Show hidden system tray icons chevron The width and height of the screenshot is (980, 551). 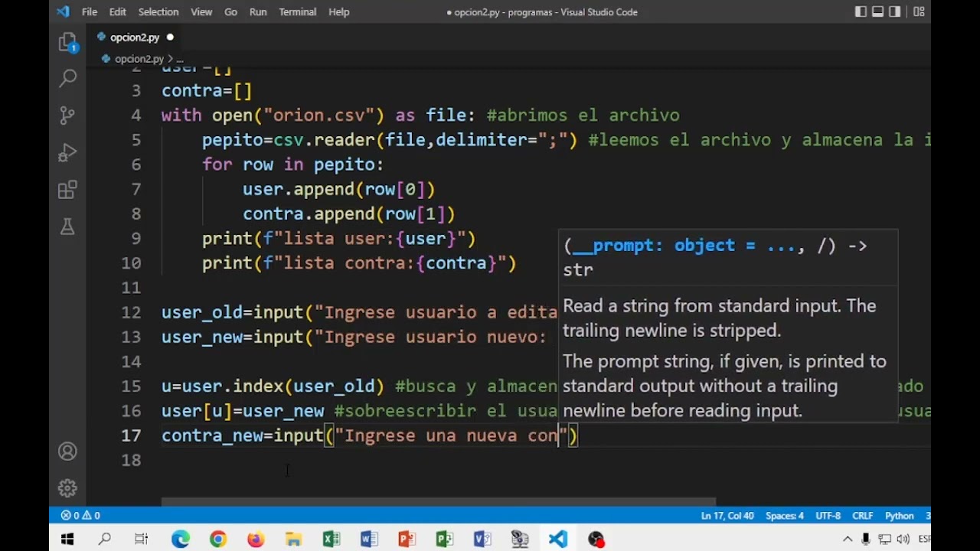tap(848, 540)
